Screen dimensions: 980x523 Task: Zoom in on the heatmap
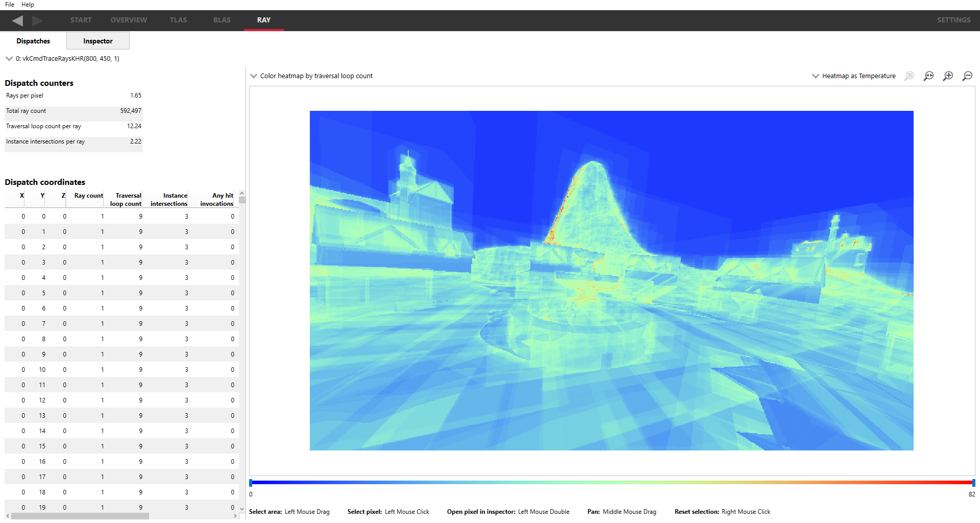pos(948,76)
